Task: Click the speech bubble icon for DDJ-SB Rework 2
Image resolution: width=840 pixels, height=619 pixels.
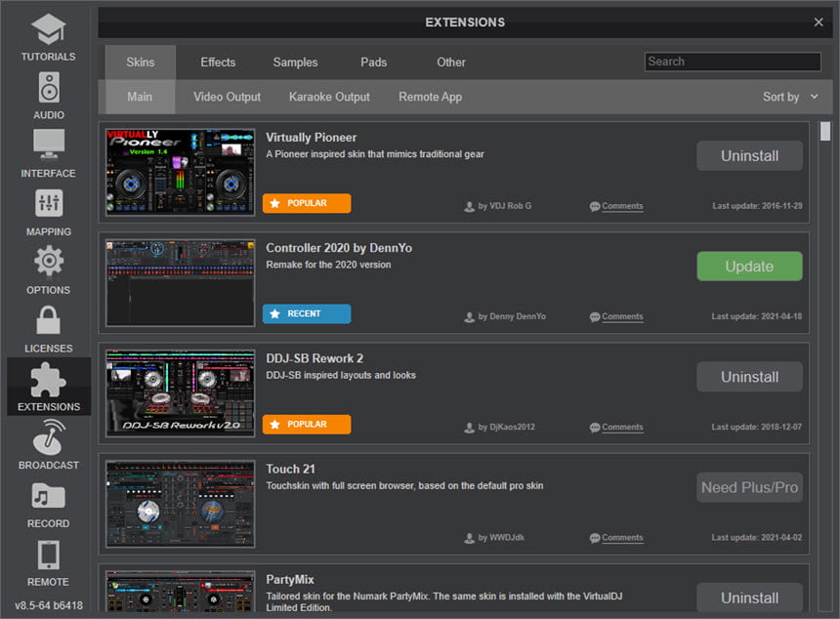Action: [x=595, y=428]
